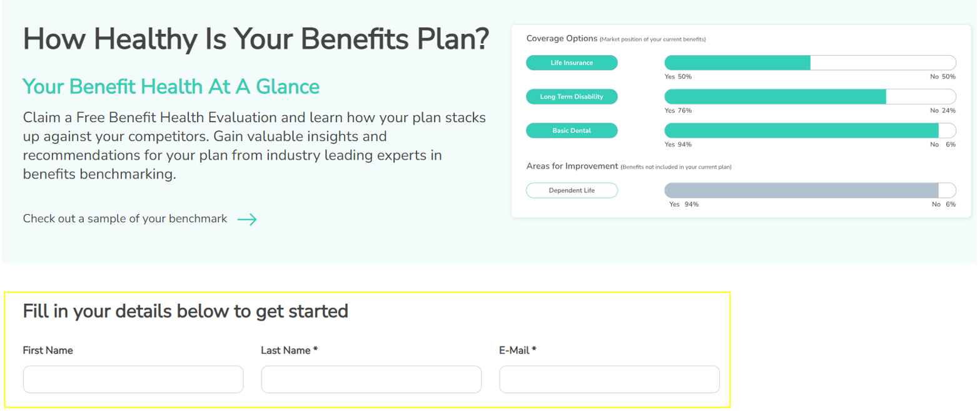Choose the Basic Dental pill label
This screenshot has height=412, width=980.
[x=572, y=130]
